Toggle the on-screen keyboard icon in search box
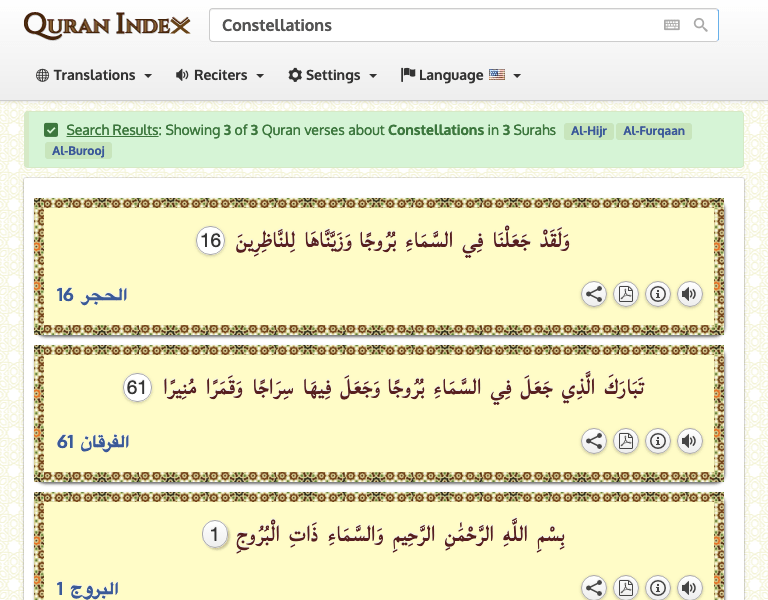Screen dimensions: 768x600 coord(671,25)
